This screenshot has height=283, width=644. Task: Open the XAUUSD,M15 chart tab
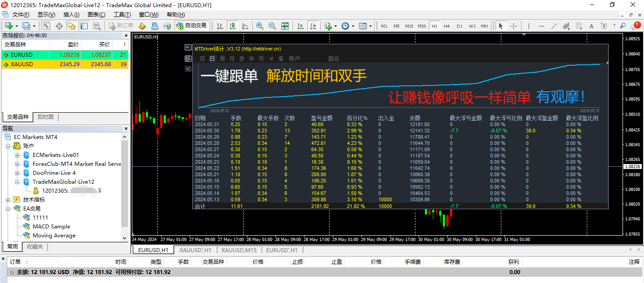click(x=239, y=250)
